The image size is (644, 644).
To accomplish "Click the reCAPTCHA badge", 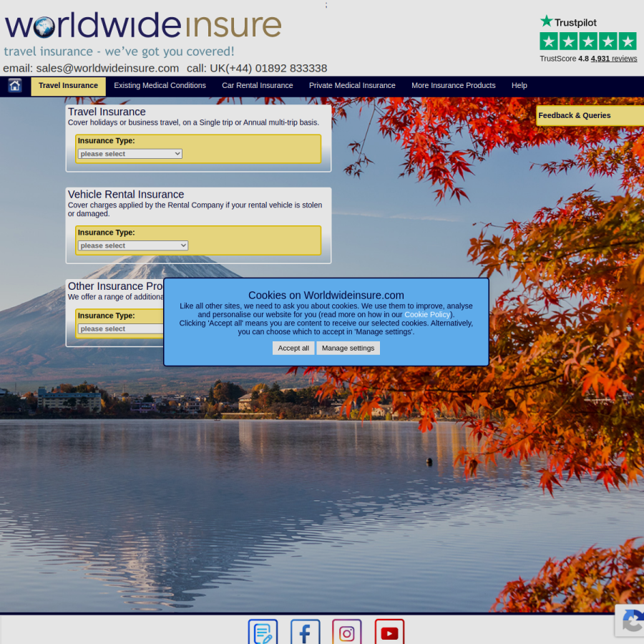I will [630, 620].
